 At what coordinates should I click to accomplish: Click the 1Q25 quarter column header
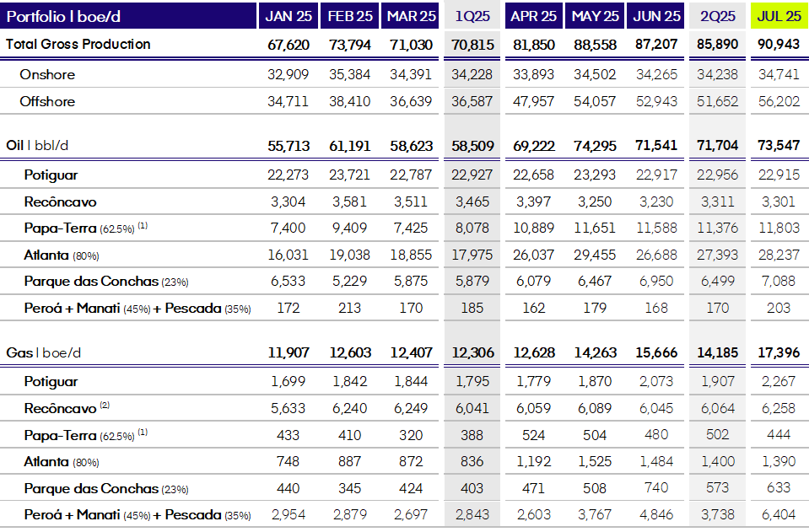(472, 16)
